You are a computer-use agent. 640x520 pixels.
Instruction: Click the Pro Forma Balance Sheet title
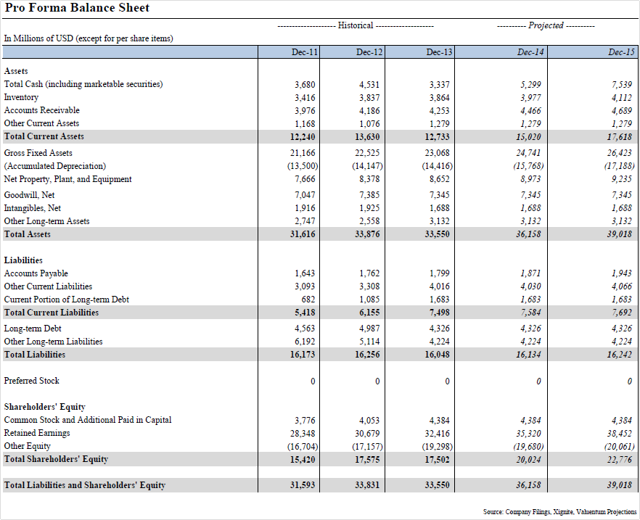tap(77, 8)
